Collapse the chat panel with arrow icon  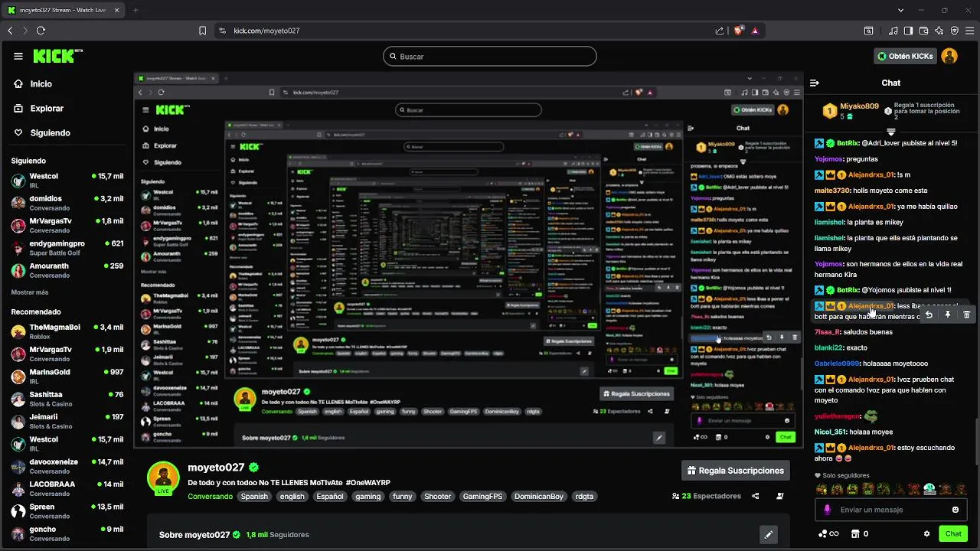815,83
